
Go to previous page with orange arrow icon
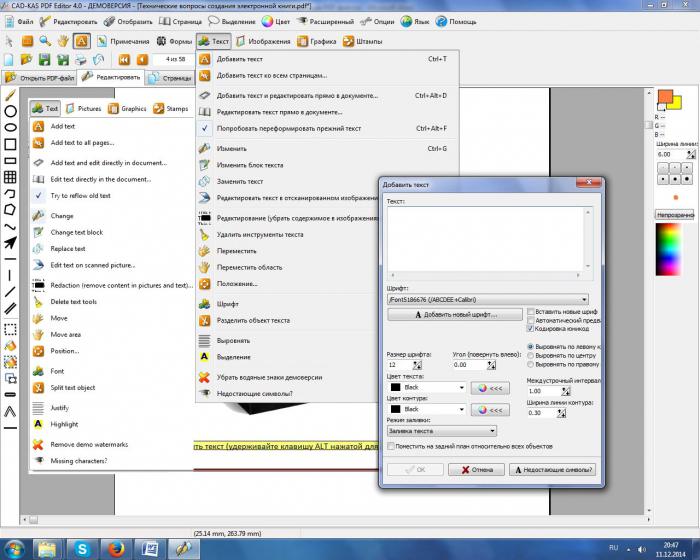142,59
